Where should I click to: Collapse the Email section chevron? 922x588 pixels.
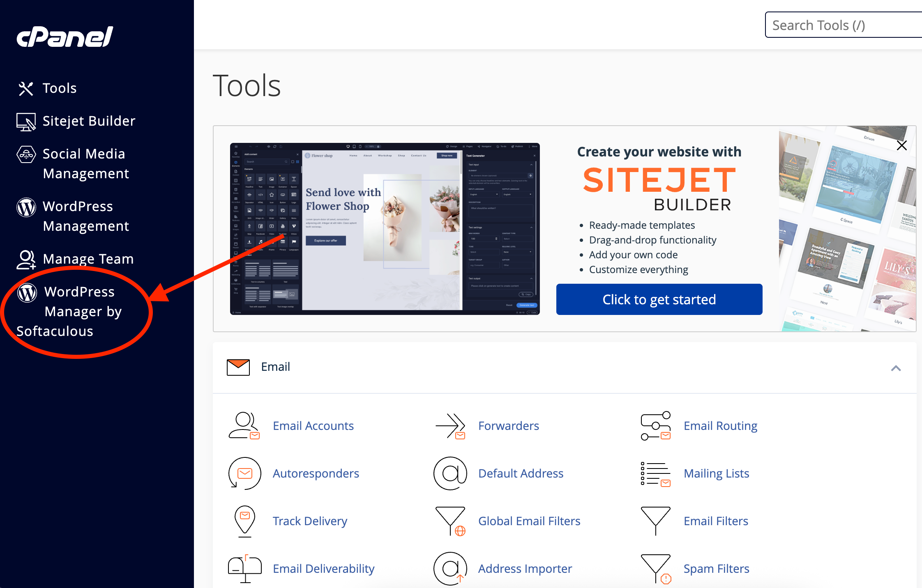pyautogui.click(x=896, y=368)
